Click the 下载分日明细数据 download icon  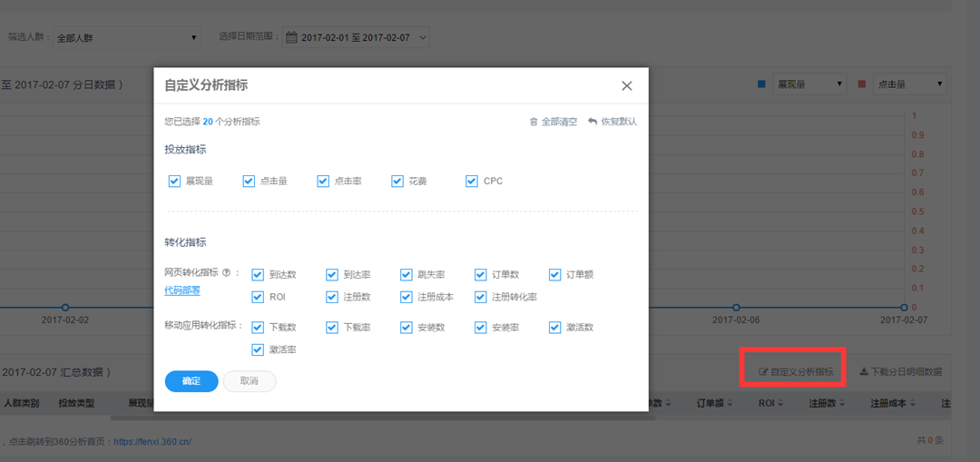864,371
